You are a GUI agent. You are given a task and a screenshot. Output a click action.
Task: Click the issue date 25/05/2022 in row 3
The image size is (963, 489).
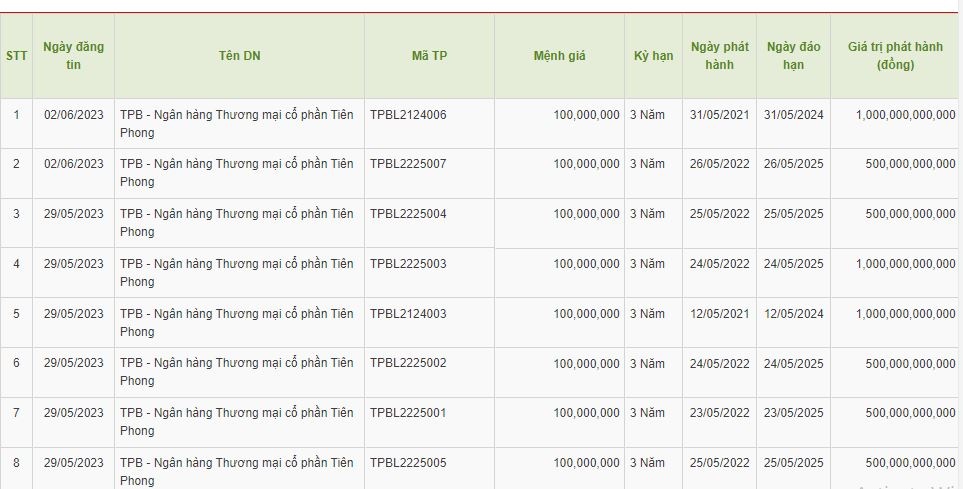(720, 214)
